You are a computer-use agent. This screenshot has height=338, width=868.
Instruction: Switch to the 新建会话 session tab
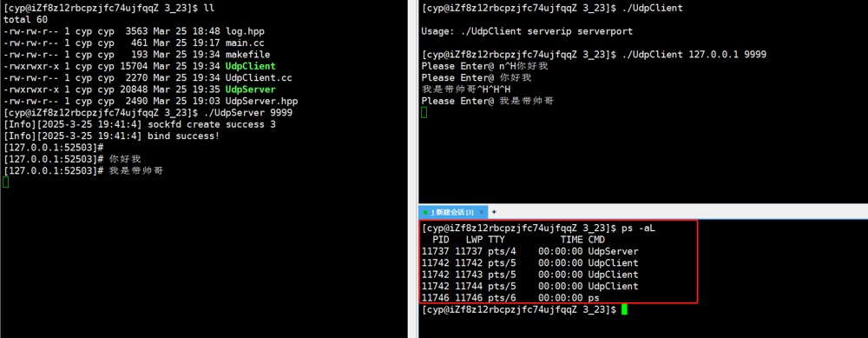[x=453, y=212]
